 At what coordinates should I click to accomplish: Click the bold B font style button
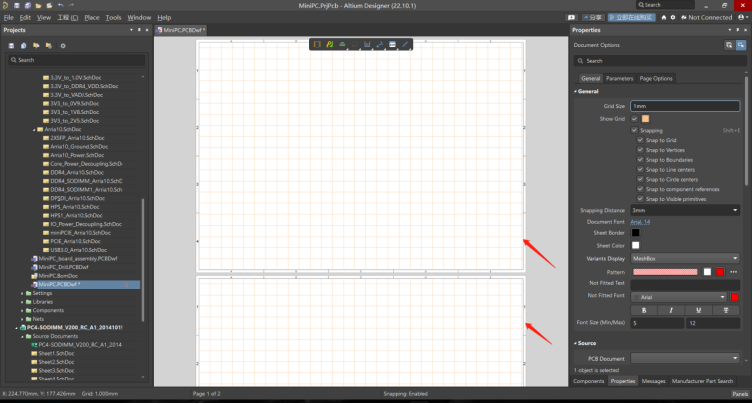point(644,309)
